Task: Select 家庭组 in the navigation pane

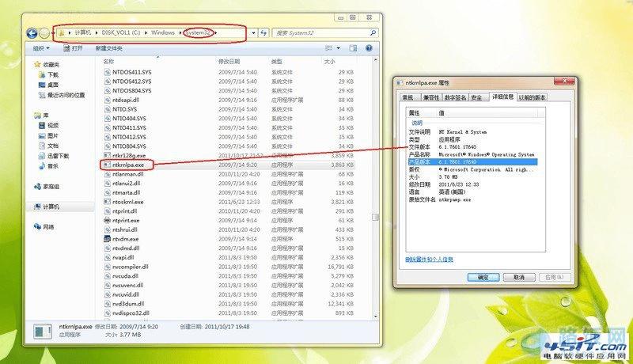Action: tap(47, 187)
